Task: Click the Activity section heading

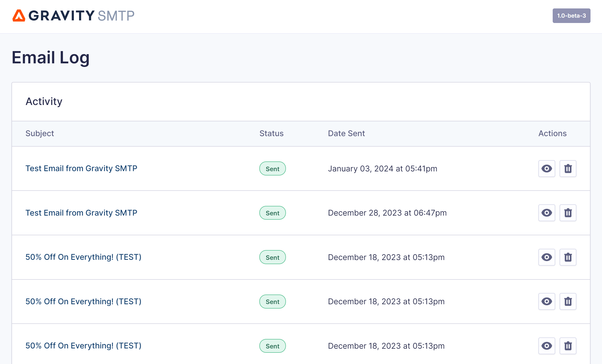Action: click(44, 102)
